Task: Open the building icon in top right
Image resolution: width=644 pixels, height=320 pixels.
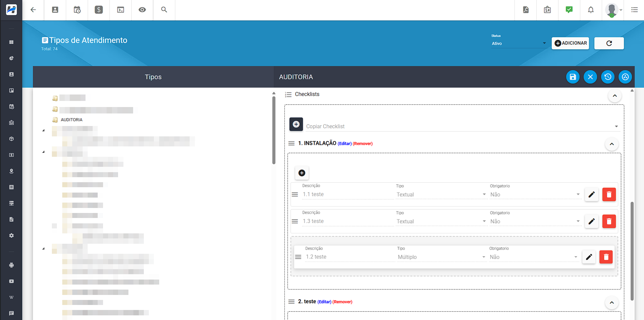Action: coord(547,10)
